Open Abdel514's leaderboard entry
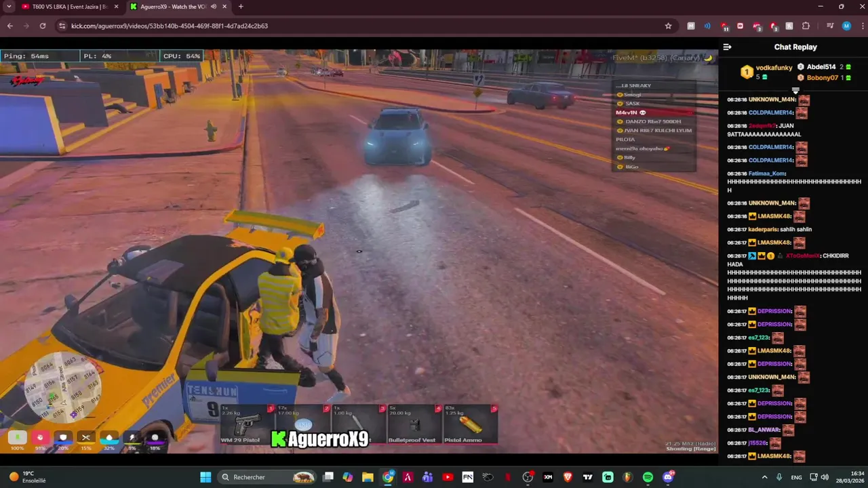 [x=824, y=67]
